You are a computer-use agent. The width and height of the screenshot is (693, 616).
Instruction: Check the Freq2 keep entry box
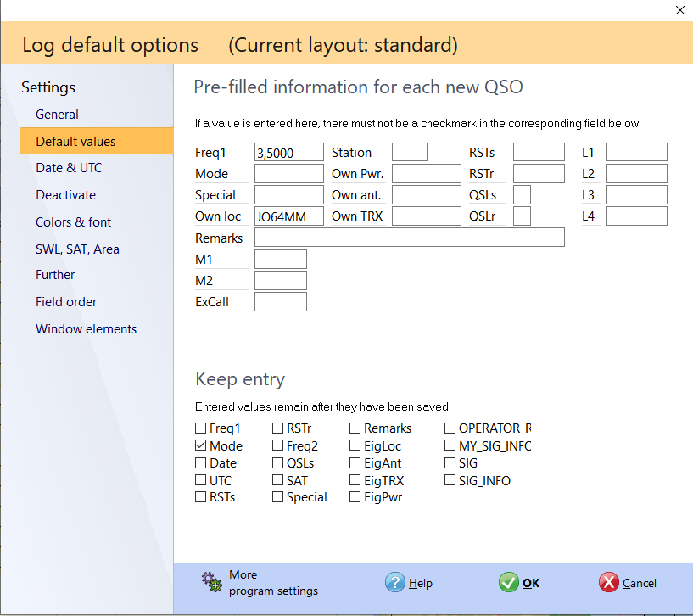pyautogui.click(x=277, y=445)
